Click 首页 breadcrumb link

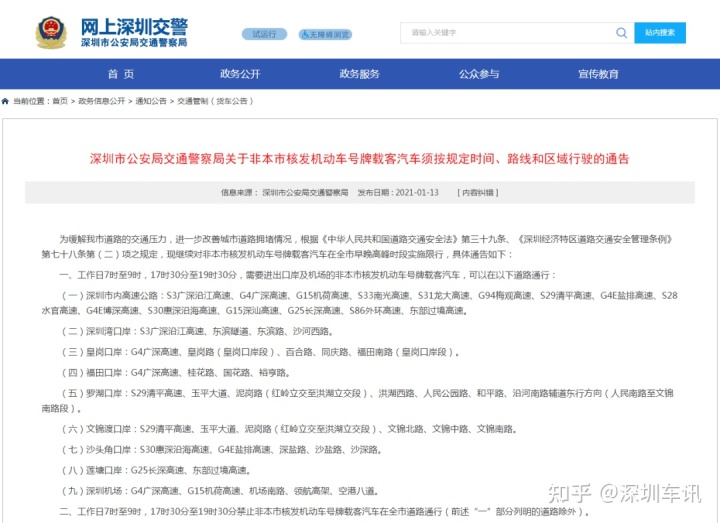(x=60, y=101)
